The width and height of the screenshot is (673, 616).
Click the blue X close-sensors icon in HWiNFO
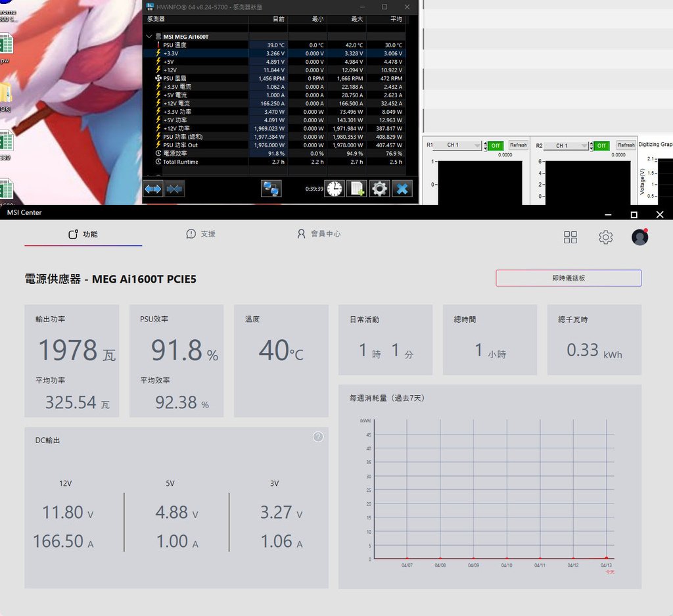coord(402,189)
